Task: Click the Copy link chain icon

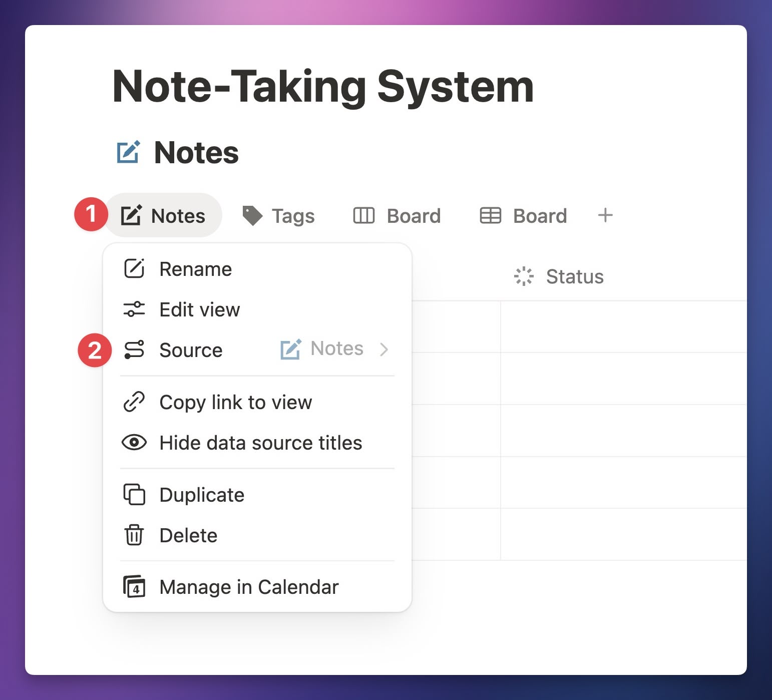Action: 134,402
